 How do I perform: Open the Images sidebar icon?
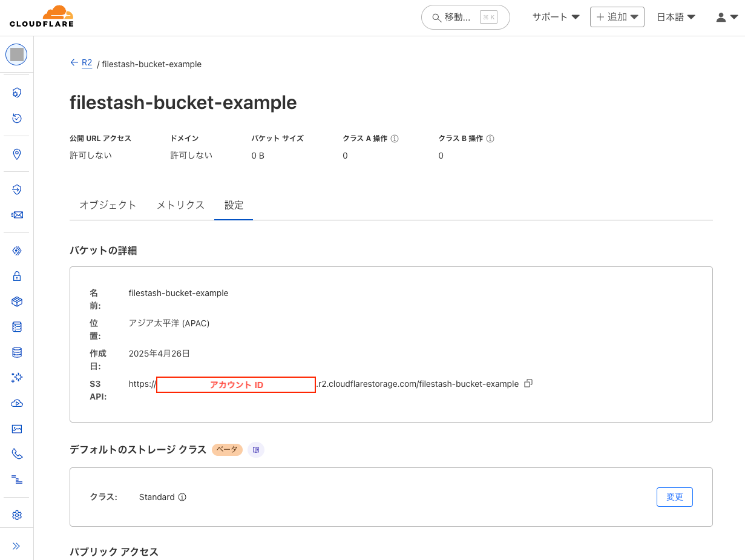(16, 429)
